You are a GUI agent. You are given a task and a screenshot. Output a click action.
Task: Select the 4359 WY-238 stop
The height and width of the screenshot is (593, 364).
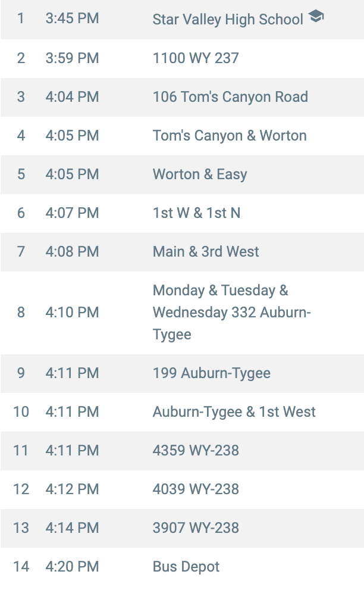coord(196,451)
